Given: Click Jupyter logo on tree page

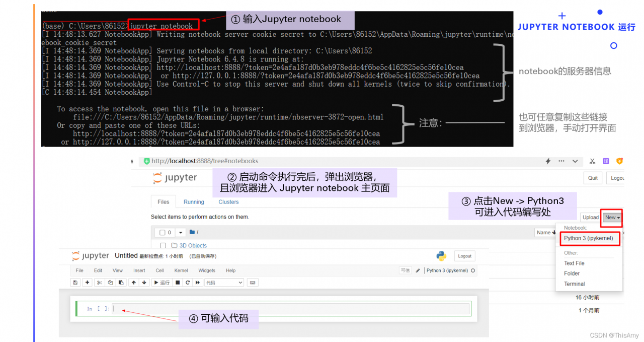Looking at the screenshot, I should 175,178.
